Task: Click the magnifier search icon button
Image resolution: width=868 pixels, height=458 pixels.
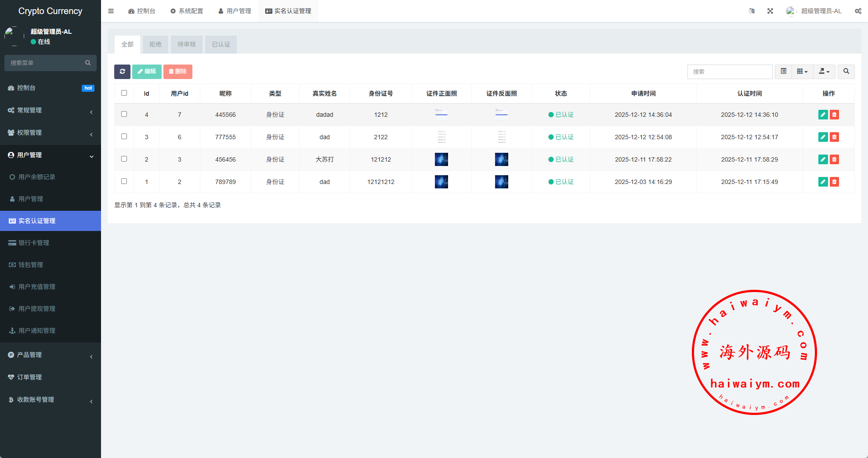Action: tap(846, 72)
